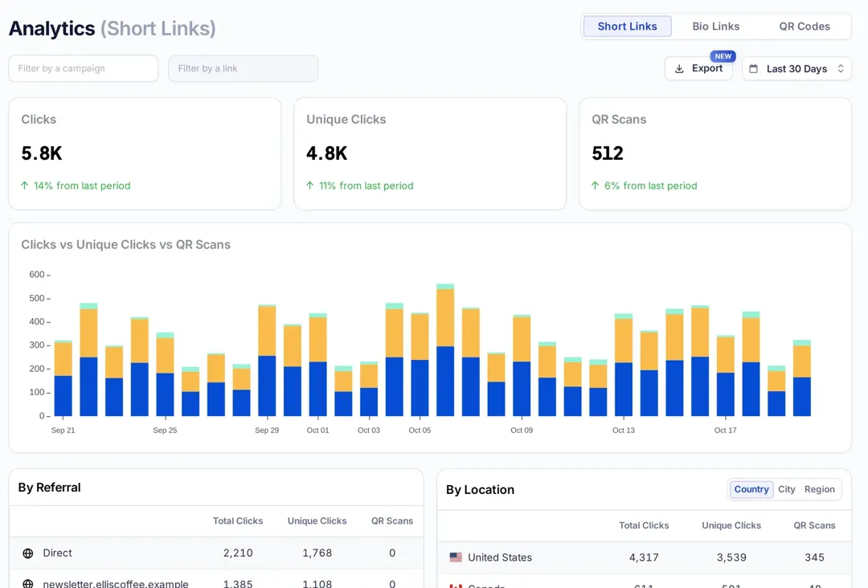The height and width of the screenshot is (588, 868).
Task: Open the Last 30 Days date range dropdown
Action: click(796, 68)
